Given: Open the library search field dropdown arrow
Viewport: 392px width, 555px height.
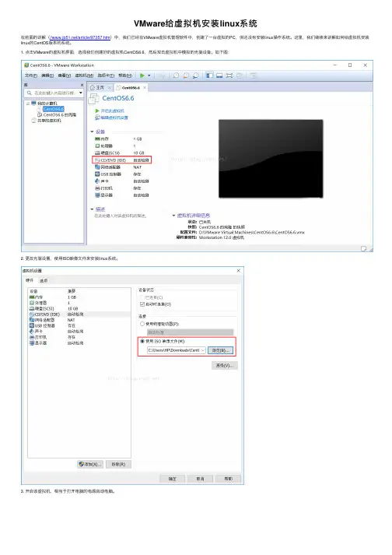Looking at the screenshot, I should click(x=81, y=93).
